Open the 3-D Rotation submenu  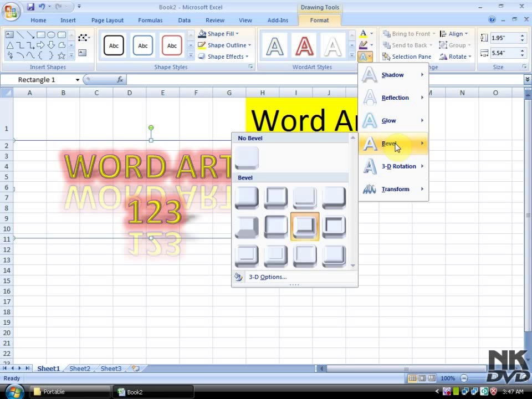(393, 166)
